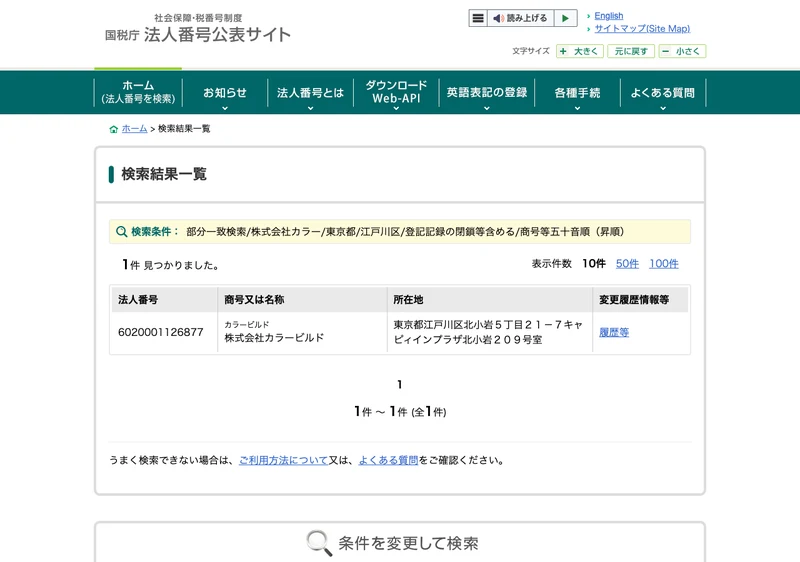Click the 東京都江戸川区北小岩 address cell
800x562 pixels.
(488, 332)
